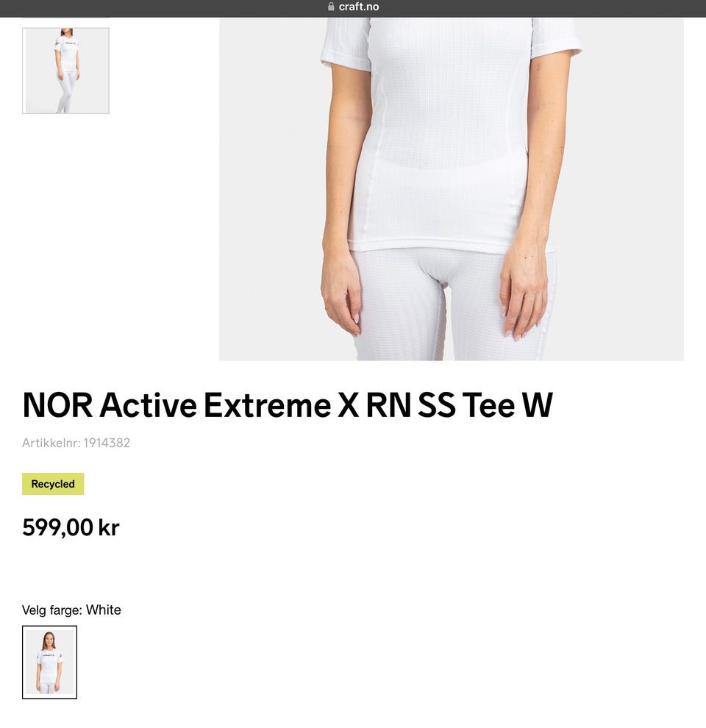Click the large product photo

click(x=451, y=189)
